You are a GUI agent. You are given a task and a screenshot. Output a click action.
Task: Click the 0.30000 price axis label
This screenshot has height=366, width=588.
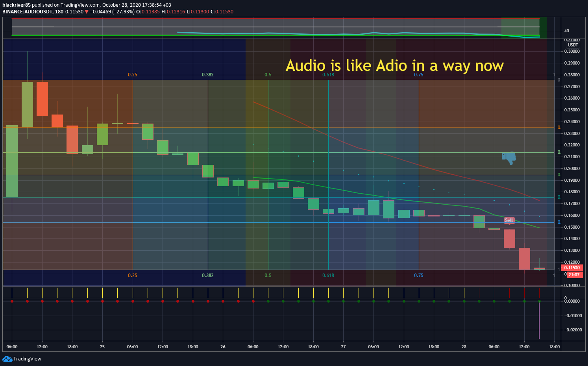coord(572,51)
